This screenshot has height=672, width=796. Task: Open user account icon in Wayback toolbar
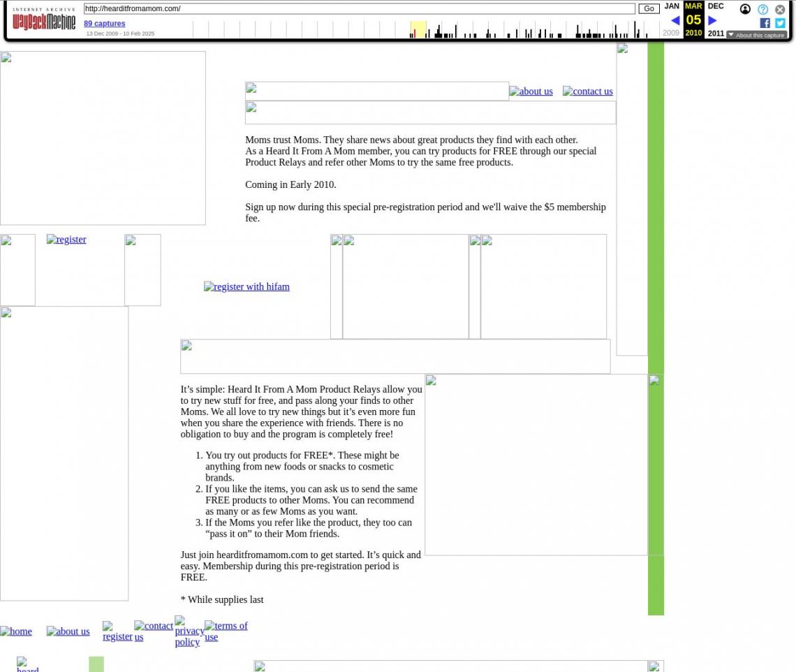point(745,9)
